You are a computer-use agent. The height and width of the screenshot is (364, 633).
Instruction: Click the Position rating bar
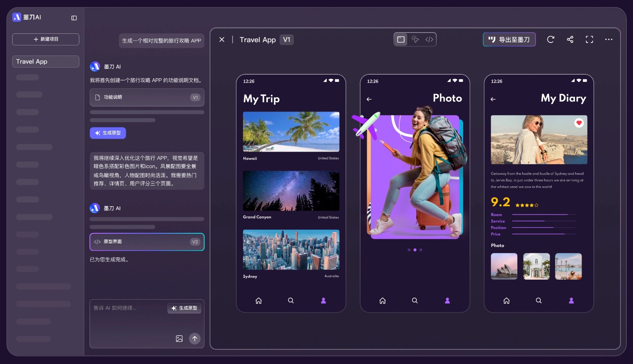544,227
